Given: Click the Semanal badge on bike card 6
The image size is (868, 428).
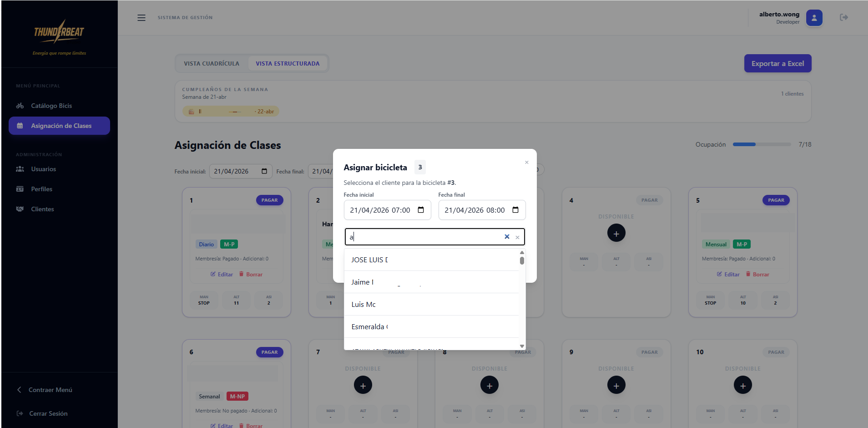Looking at the screenshot, I should (x=209, y=397).
